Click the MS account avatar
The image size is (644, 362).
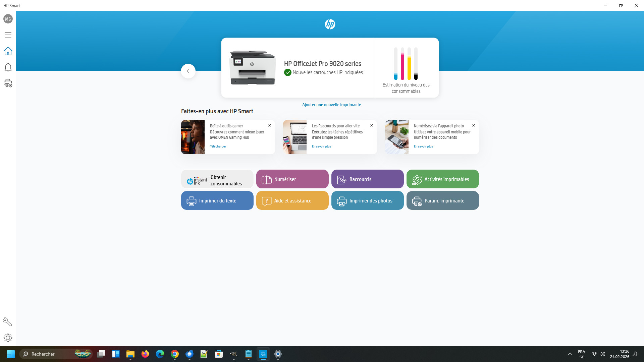(x=8, y=19)
